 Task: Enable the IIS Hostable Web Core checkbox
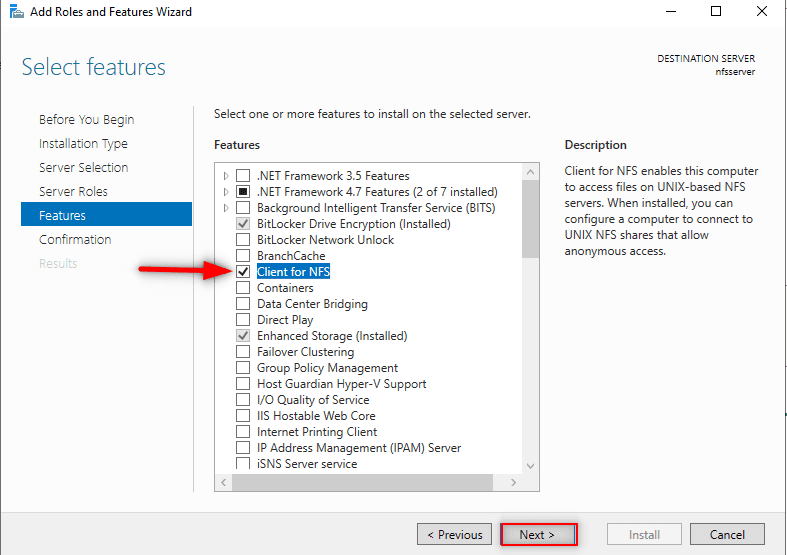pyautogui.click(x=243, y=416)
